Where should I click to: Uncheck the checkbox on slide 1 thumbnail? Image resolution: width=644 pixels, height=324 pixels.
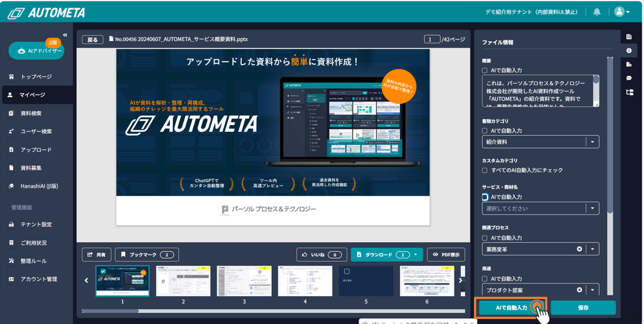click(x=103, y=271)
